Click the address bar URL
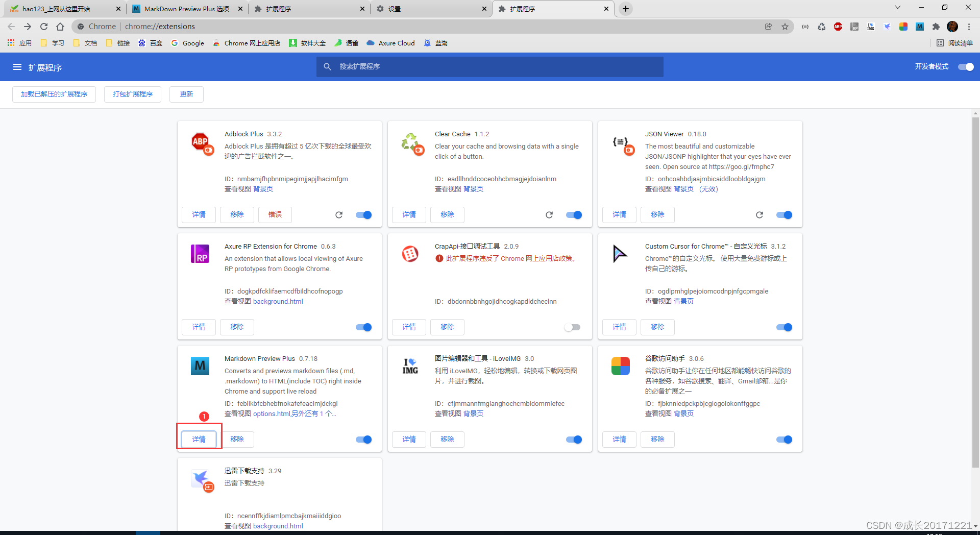Viewport: 980px width, 535px height. (160, 27)
